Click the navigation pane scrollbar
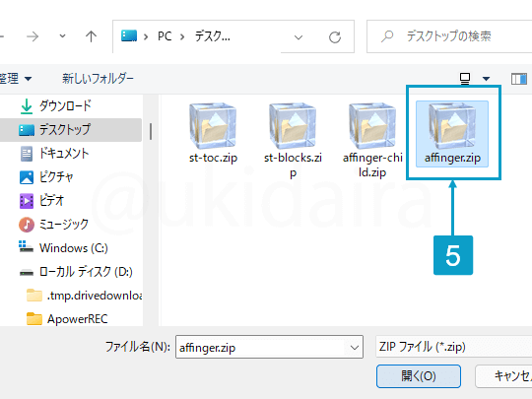 point(151,132)
